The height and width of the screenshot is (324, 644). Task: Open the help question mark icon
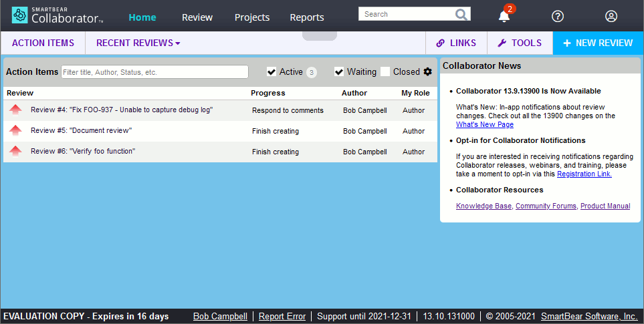coord(558,17)
